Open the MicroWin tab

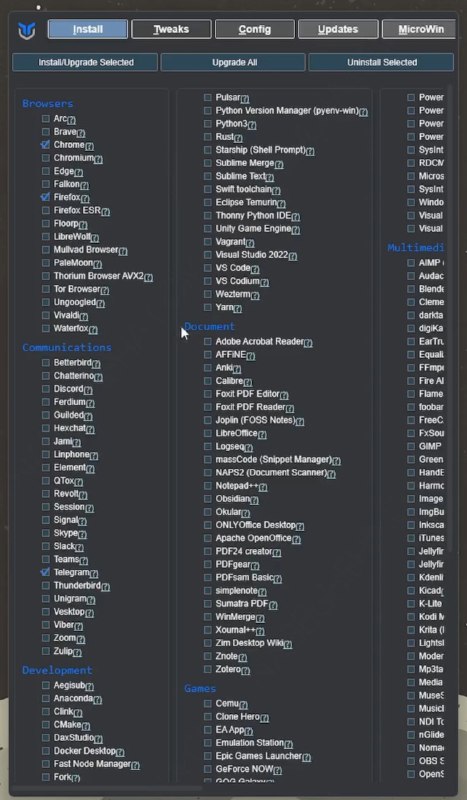[419, 29]
